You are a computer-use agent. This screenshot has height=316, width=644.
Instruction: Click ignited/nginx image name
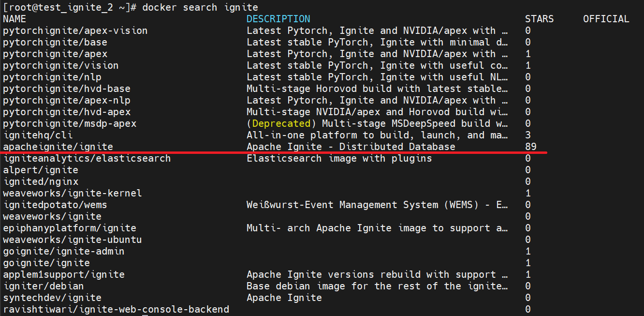point(41,181)
